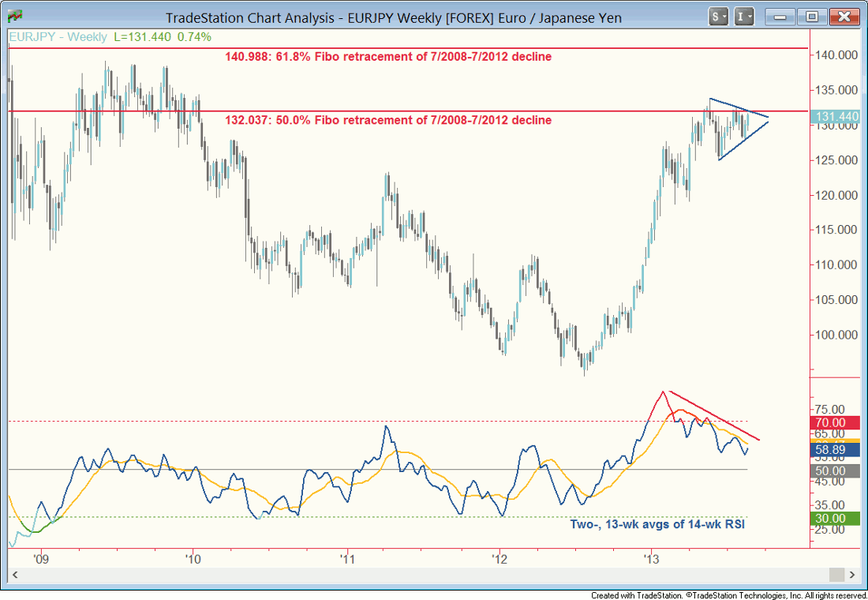
Task: Open the S symbol link dropdown
Action: 719,17
